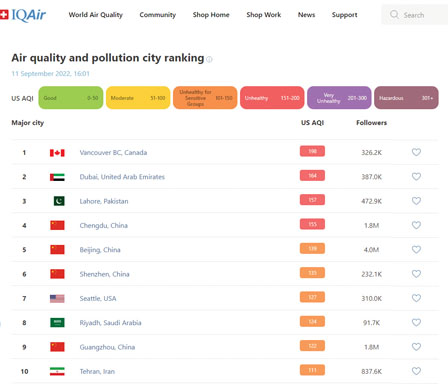Open the Community menu
Image resolution: width=448 pixels, height=384 pixels.
[158, 15]
